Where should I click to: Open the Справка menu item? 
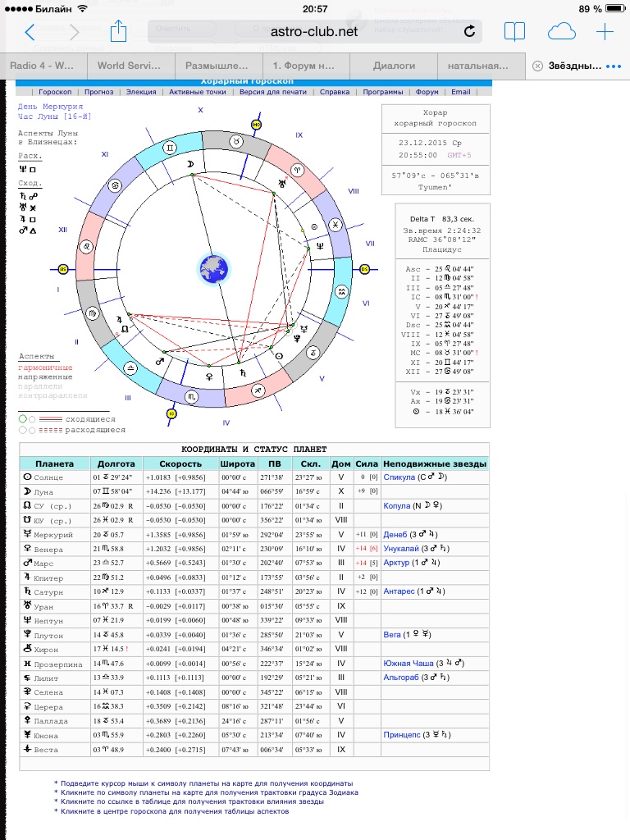(x=335, y=92)
